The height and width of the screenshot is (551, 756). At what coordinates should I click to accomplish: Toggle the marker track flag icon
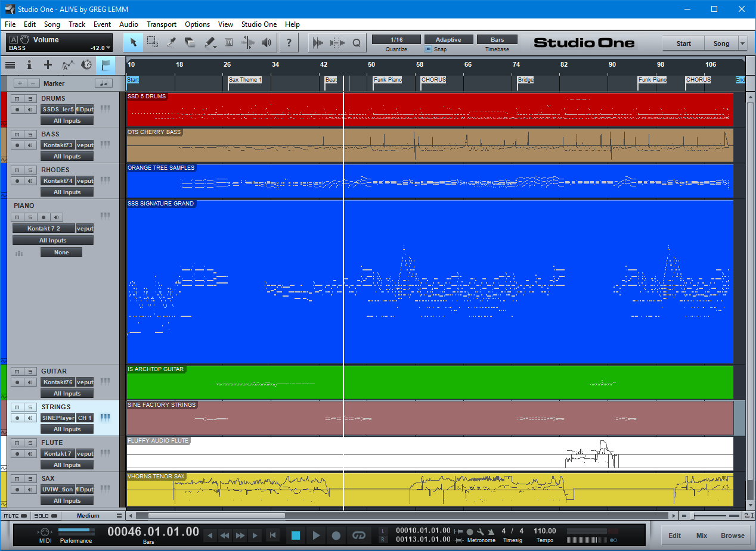point(106,65)
